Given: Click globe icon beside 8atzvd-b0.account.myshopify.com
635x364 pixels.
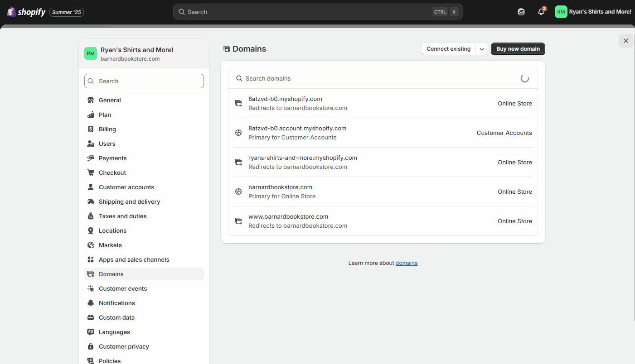Looking at the screenshot, I should [x=238, y=133].
